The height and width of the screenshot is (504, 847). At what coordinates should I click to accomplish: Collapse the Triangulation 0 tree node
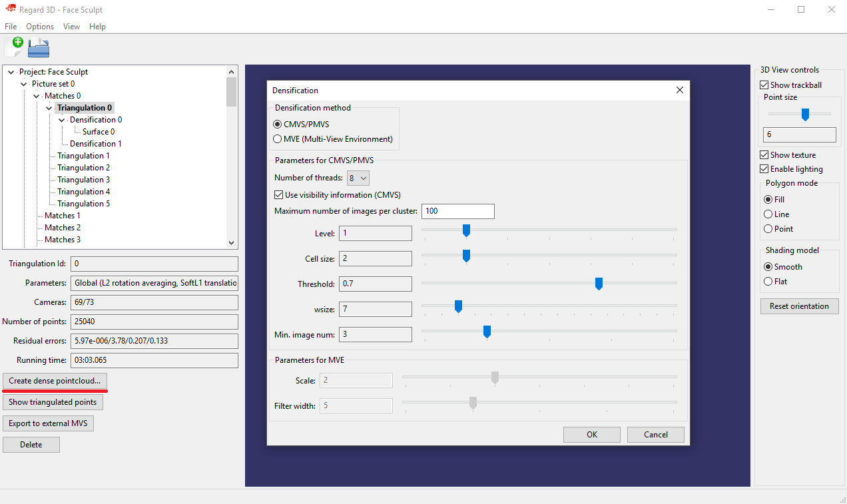pos(49,108)
